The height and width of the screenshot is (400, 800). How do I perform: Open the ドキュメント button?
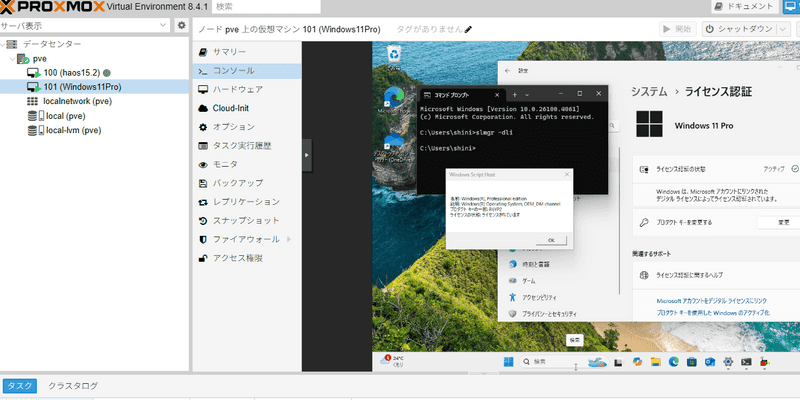click(x=744, y=7)
